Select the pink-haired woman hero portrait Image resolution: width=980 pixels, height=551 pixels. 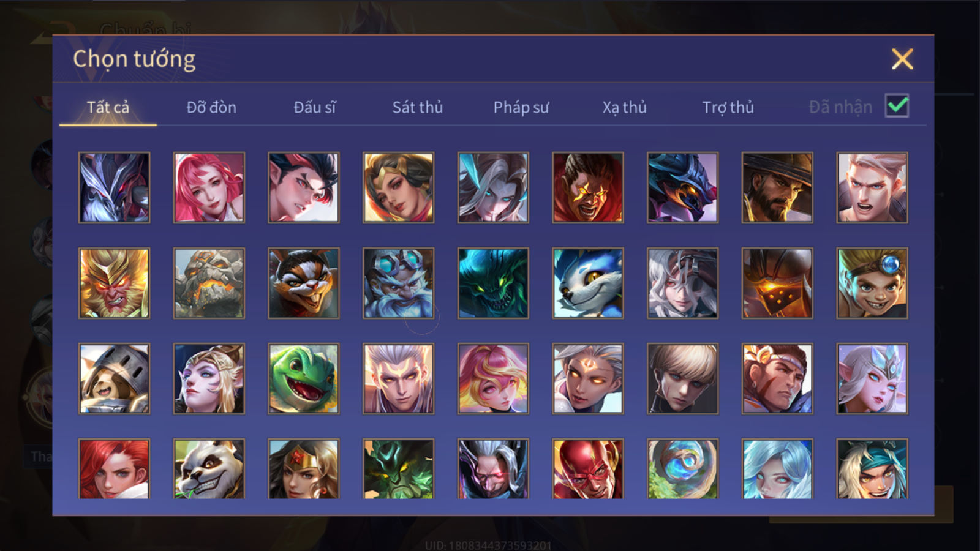209,187
